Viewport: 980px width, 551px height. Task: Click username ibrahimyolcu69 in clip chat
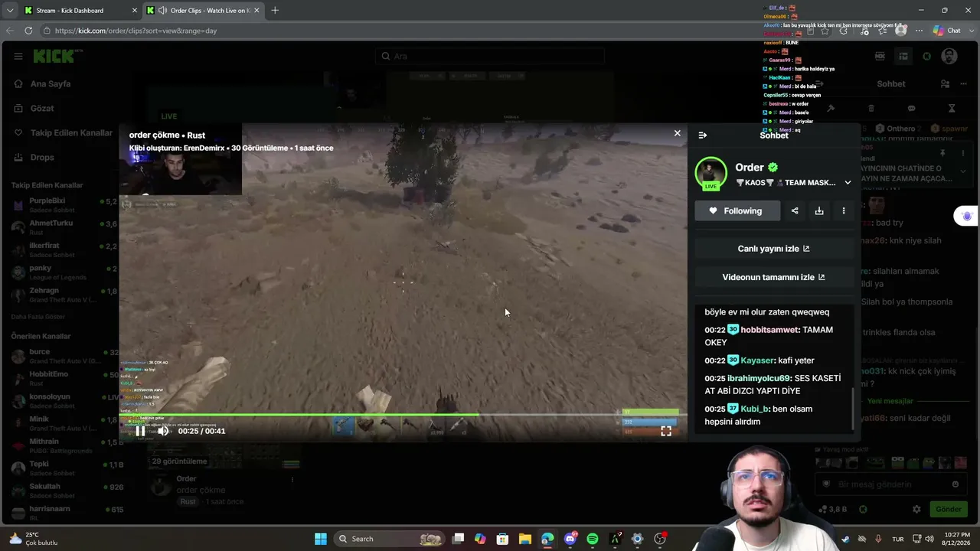759,378
